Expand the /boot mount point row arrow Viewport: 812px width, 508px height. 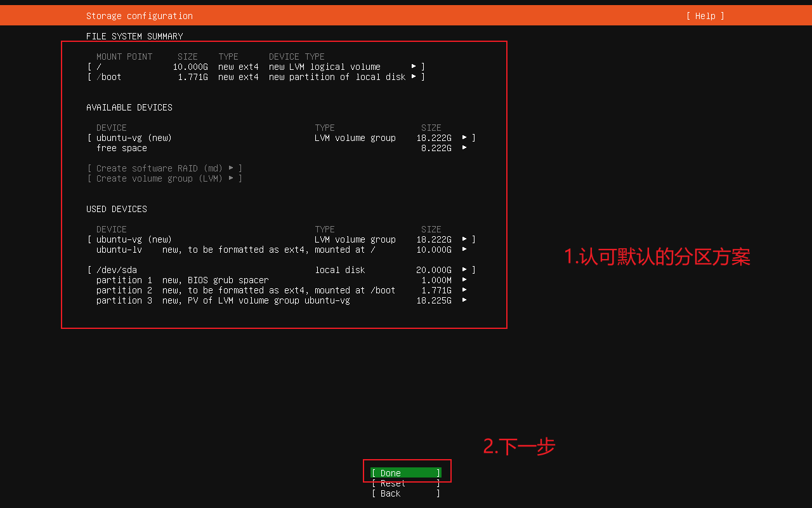(414, 77)
